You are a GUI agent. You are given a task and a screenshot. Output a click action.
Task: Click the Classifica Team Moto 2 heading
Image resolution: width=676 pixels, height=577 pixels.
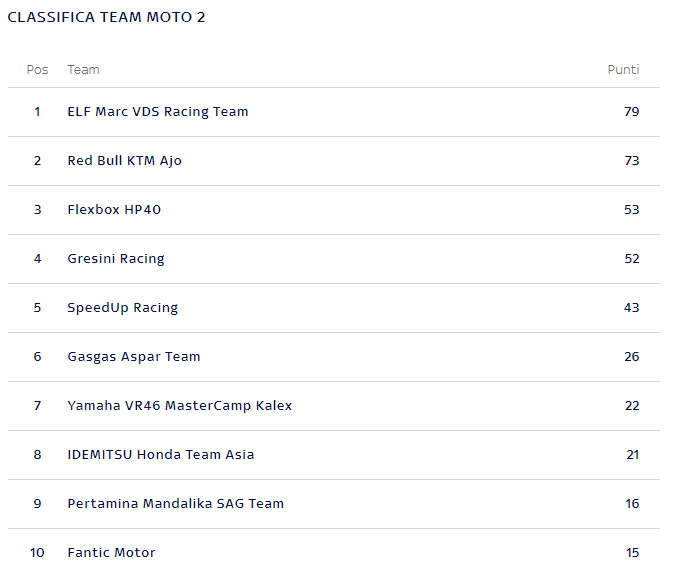point(106,17)
